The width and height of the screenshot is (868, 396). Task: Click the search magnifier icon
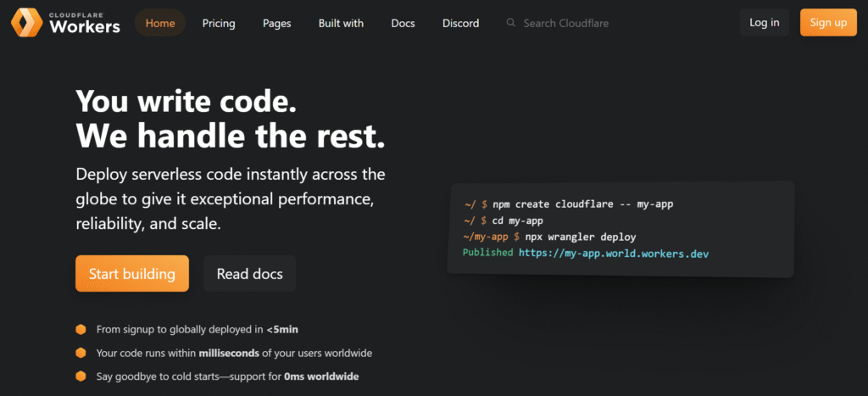pyautogui.click(x=511, y=23)
